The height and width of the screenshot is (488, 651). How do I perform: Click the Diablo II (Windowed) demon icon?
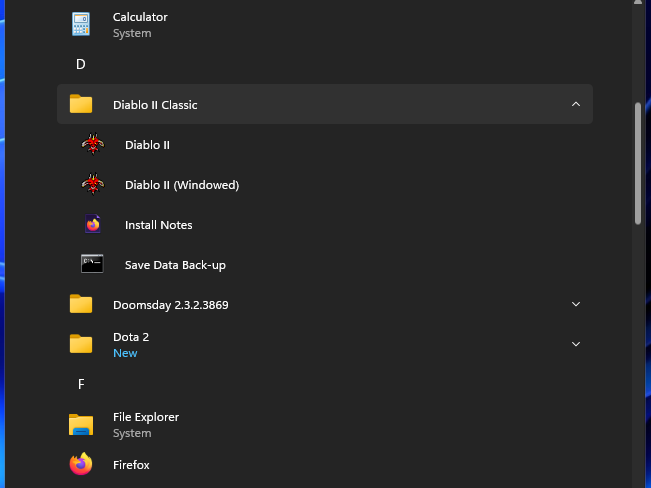[93, 184]
